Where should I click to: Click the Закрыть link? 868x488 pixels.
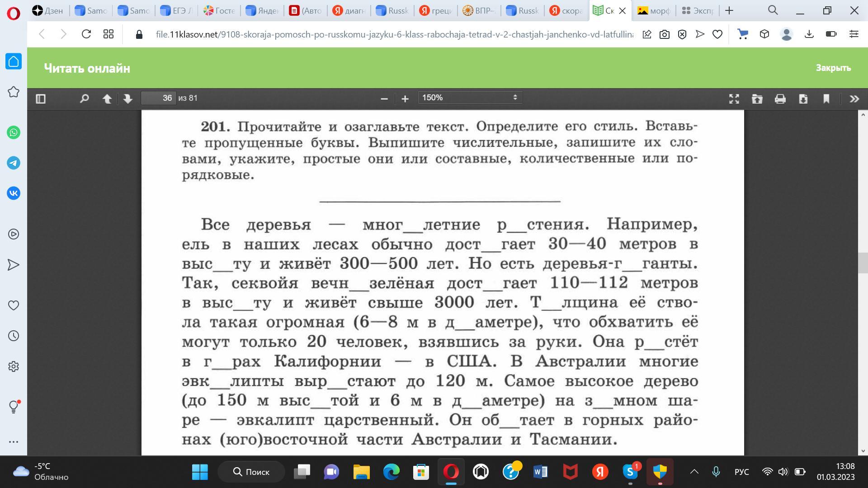[833, 68]
